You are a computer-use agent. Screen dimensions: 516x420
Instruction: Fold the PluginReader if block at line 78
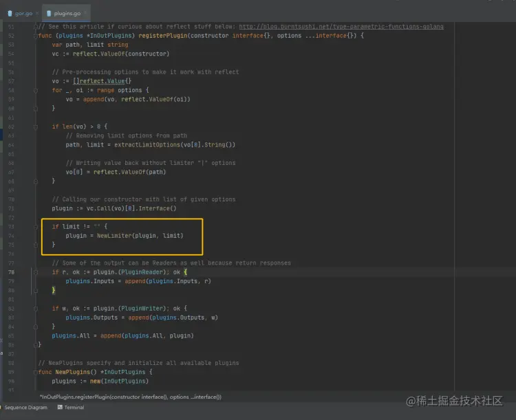pos(36,272)
